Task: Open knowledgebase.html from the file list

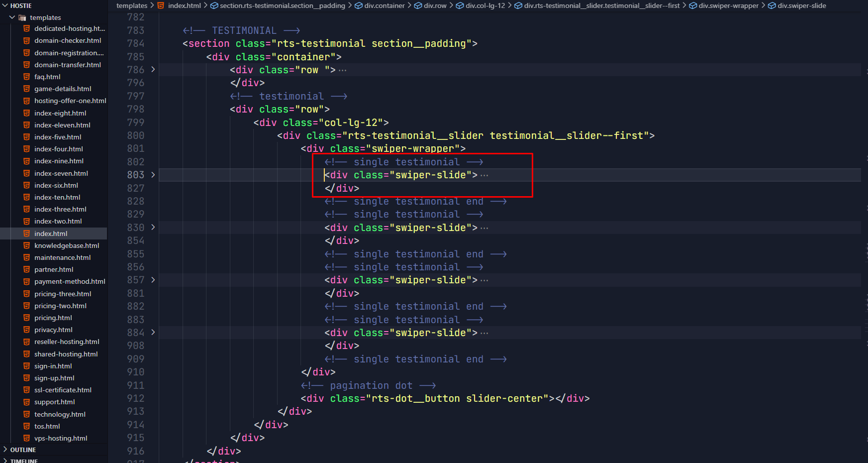Action: click(67, 245)
